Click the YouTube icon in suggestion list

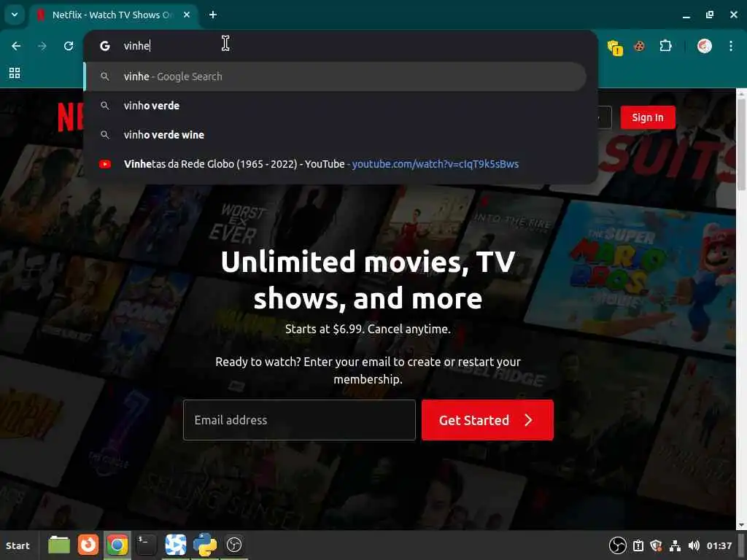tap(105, 164)
